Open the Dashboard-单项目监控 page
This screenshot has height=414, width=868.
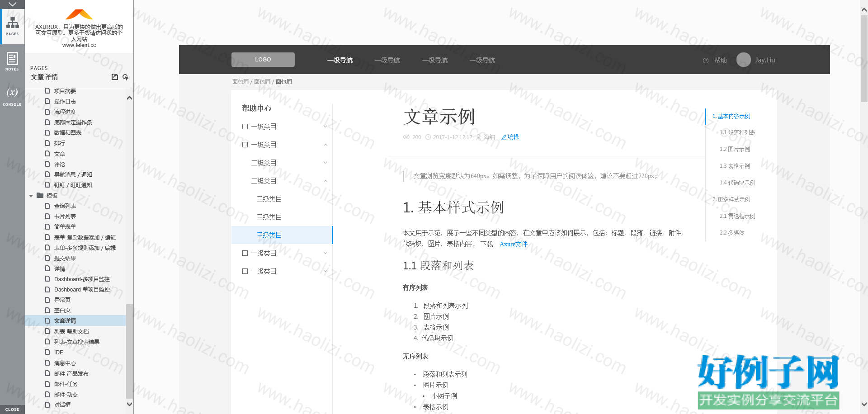click(x=82, y=290)
